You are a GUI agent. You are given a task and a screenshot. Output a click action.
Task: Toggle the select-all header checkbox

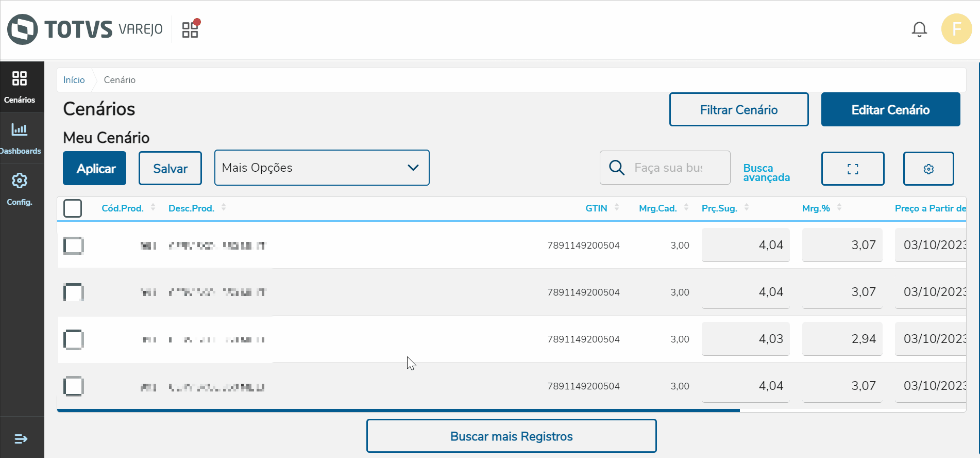73,208
